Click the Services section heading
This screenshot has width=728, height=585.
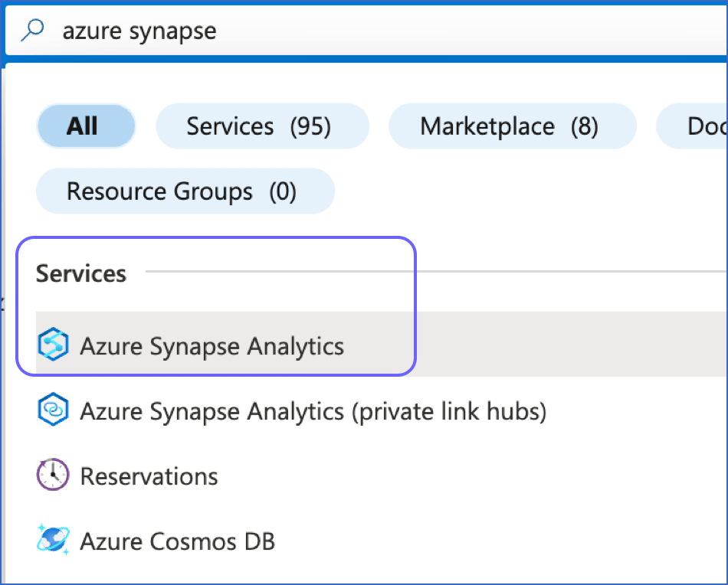81,273
